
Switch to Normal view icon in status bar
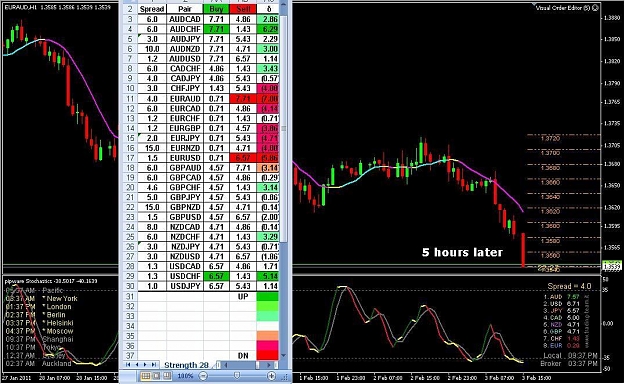[x=146, y=376]
